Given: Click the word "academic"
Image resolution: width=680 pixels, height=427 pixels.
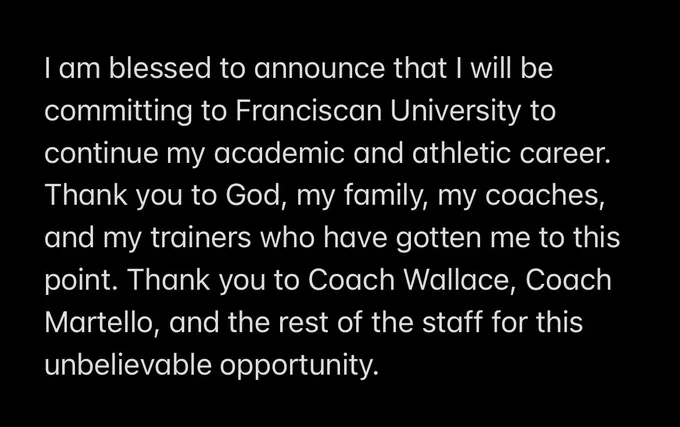Looking at the screenshot, I should (279, 153).
